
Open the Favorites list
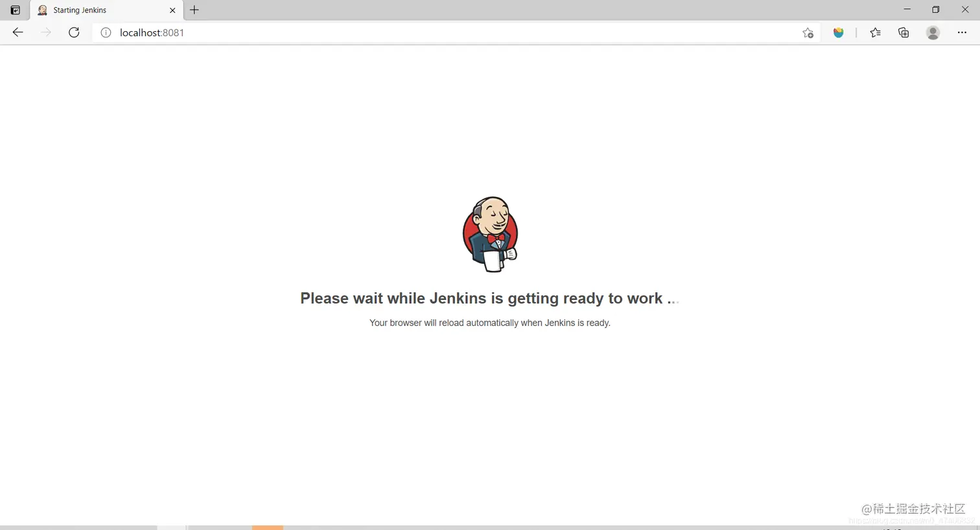[875, 32]
